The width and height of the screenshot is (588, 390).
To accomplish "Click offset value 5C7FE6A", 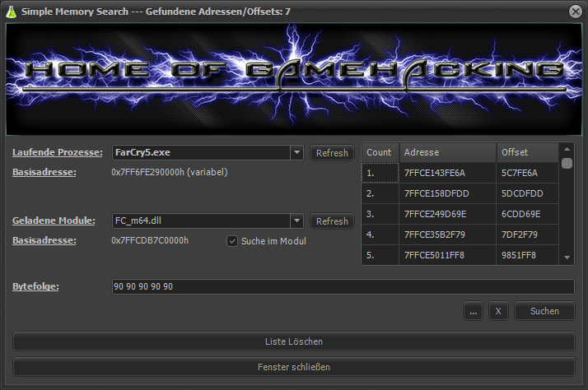I will [x=528, y=173].
